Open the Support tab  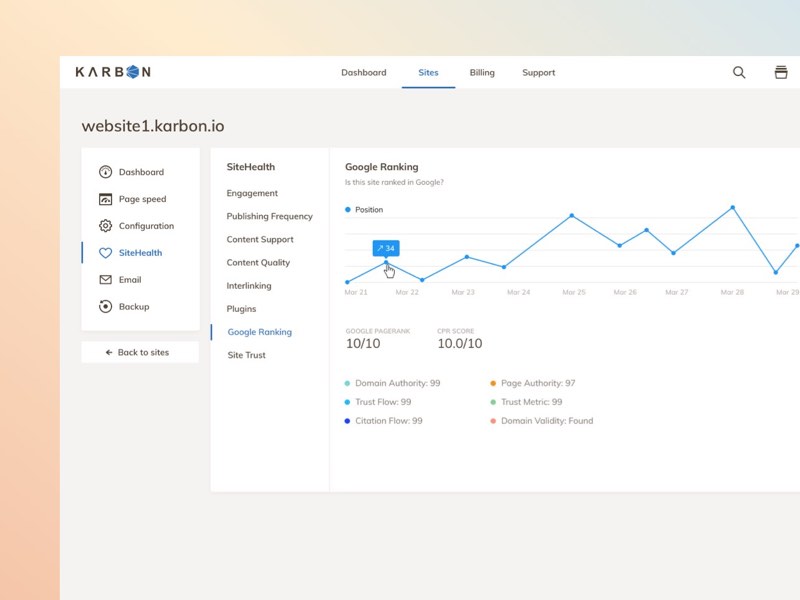[x=538, y=73]
